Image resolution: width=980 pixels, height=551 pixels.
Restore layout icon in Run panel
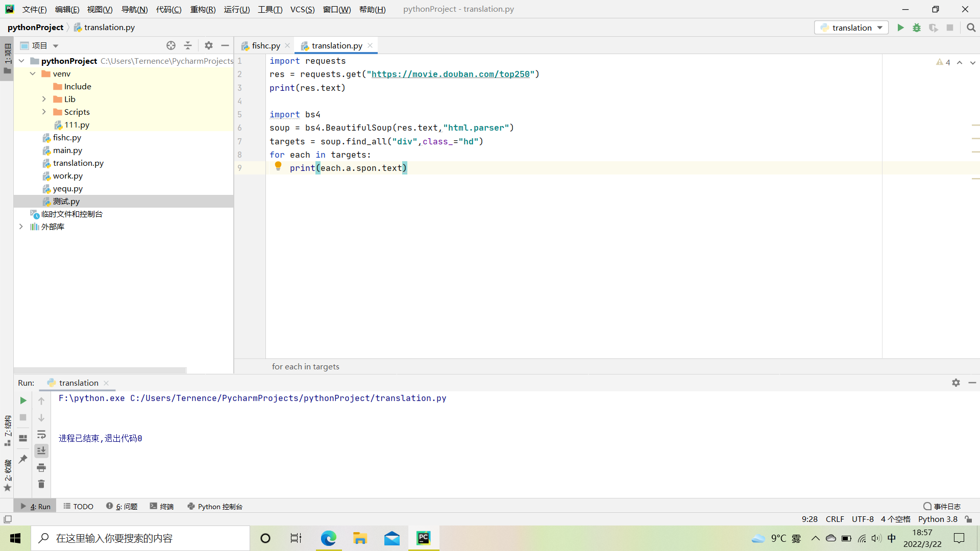click(x=23, y=438)
